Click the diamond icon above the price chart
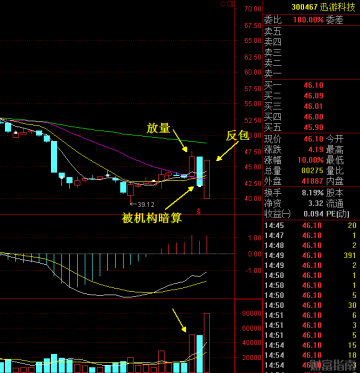The height and width of the screenshot is (373, 360). [224, 4]
